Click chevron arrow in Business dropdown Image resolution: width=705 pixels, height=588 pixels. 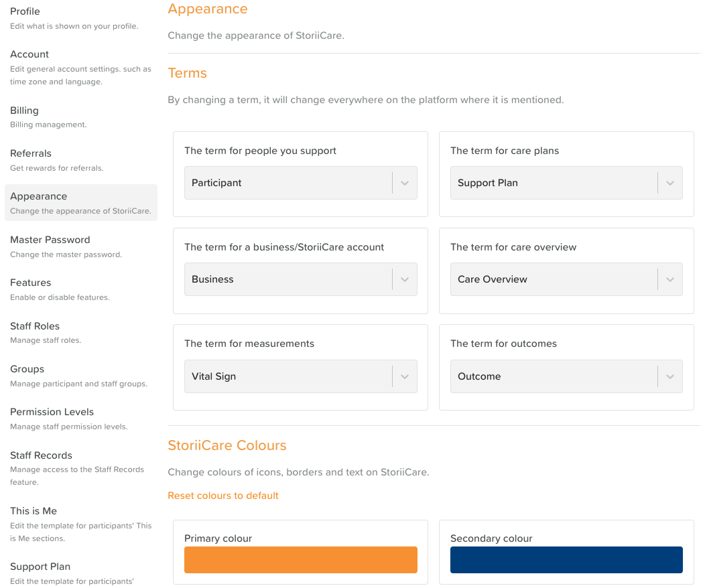point(405,279)
